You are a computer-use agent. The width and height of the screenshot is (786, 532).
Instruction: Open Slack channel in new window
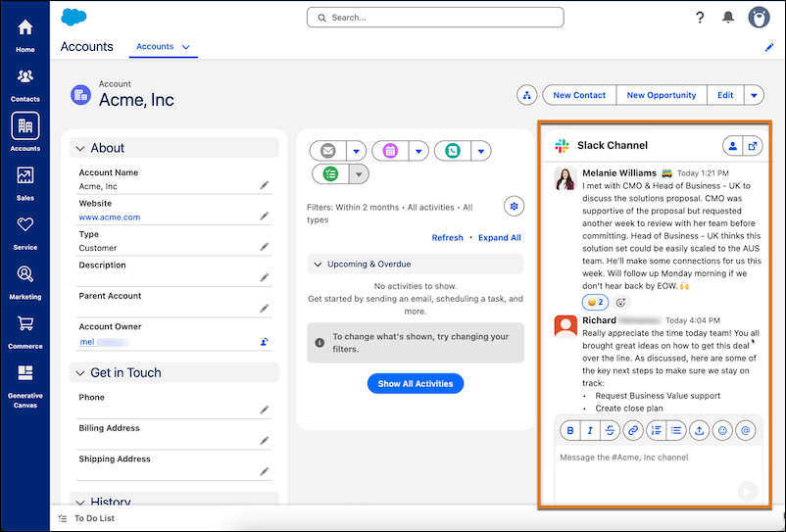pos(753,146)
